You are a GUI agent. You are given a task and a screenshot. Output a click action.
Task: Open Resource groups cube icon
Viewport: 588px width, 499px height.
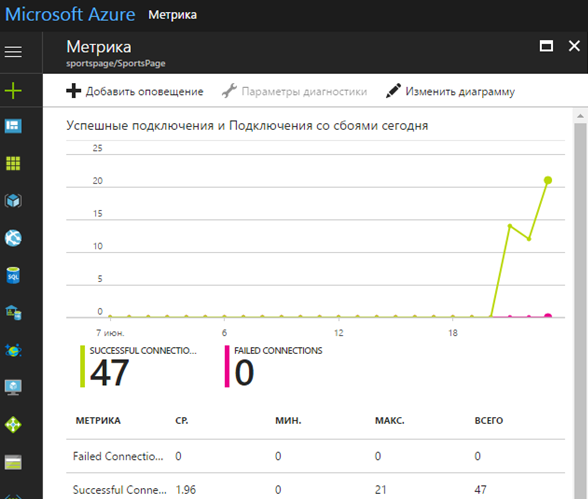point(13,201)
